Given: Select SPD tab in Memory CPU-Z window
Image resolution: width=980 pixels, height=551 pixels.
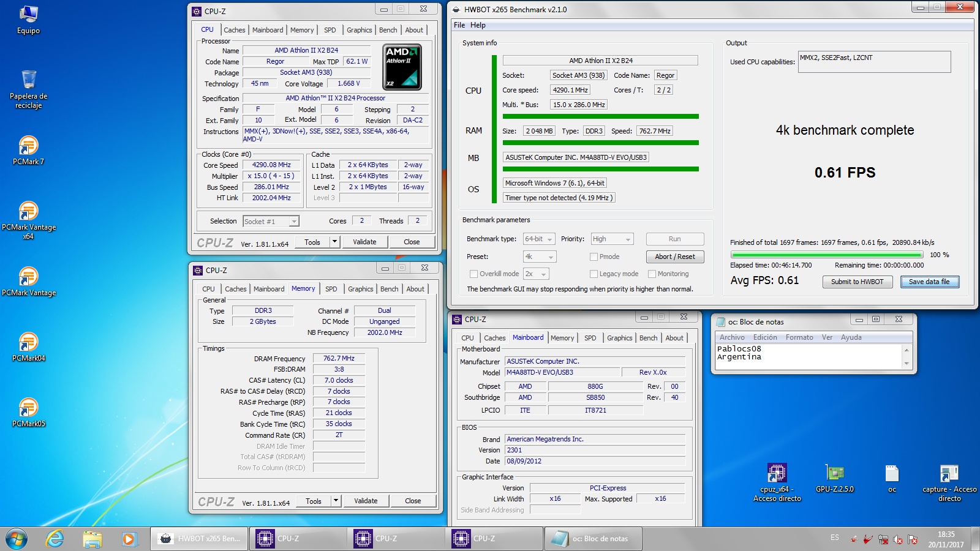Looking at the screenshot, I should pyautogui.click(x=331, y=289).
